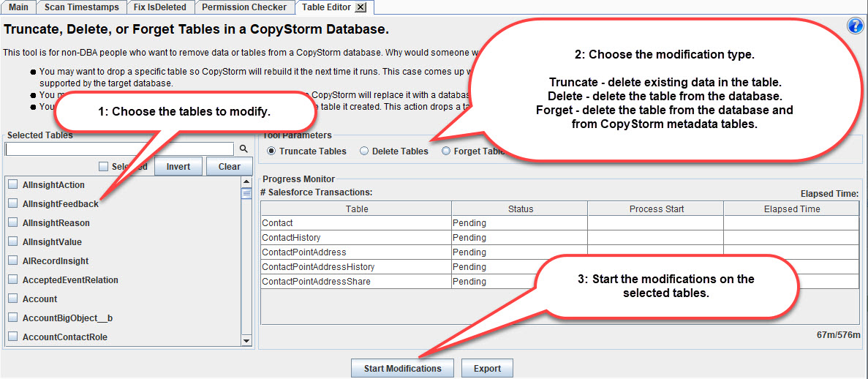Click the Table column header

tap(357, 209)
